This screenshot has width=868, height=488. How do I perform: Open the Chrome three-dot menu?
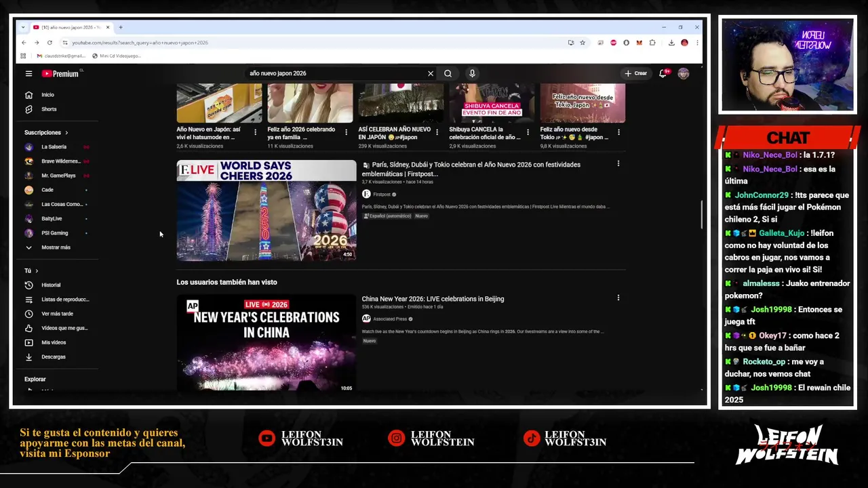696,43
